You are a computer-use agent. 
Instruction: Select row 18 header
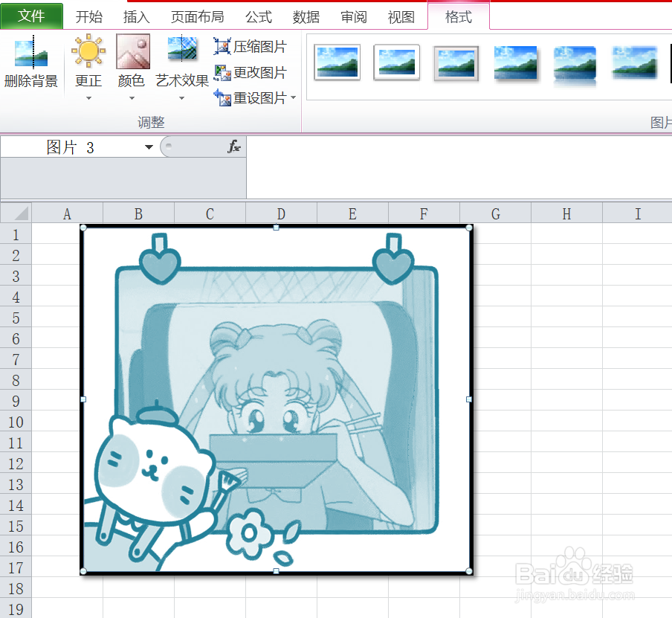(16, 588)
